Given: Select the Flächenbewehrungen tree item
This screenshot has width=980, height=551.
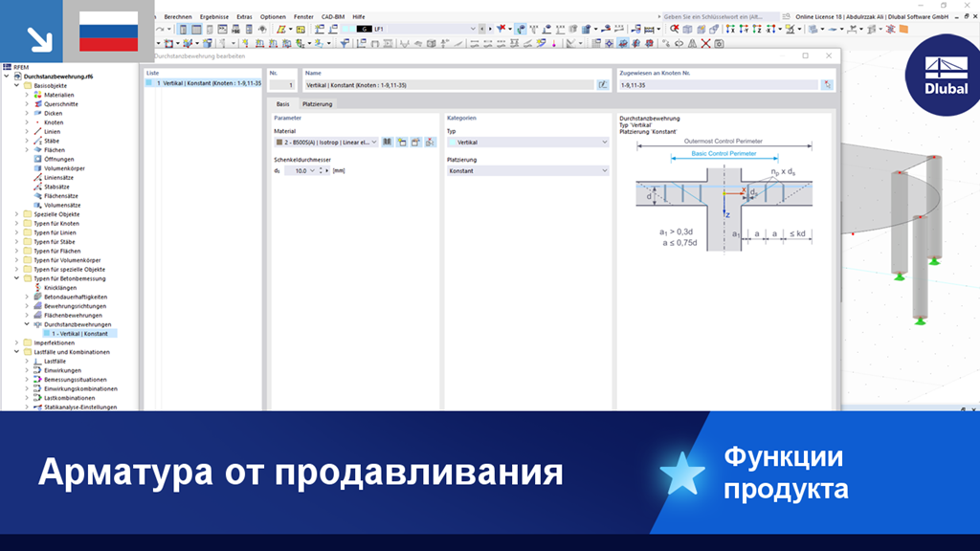Looking at the screenshot, I should (x=73, y=316).
